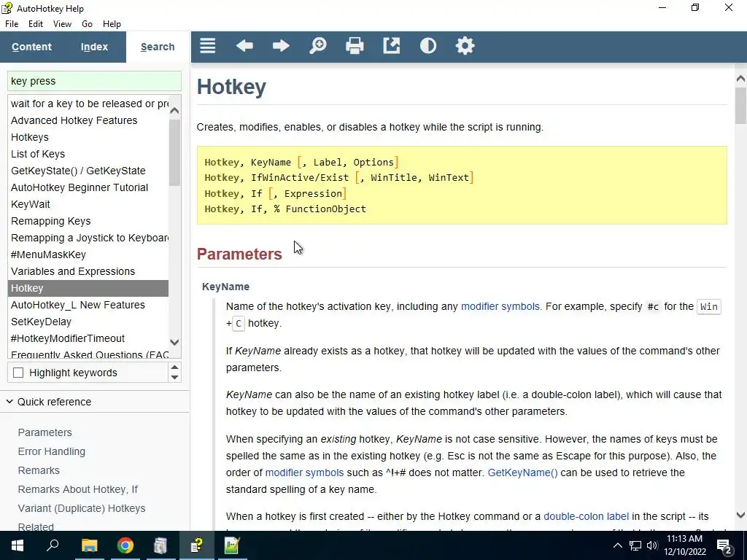Switch to the Content tab
Viewport: 747px width, 560px height.
31,47
